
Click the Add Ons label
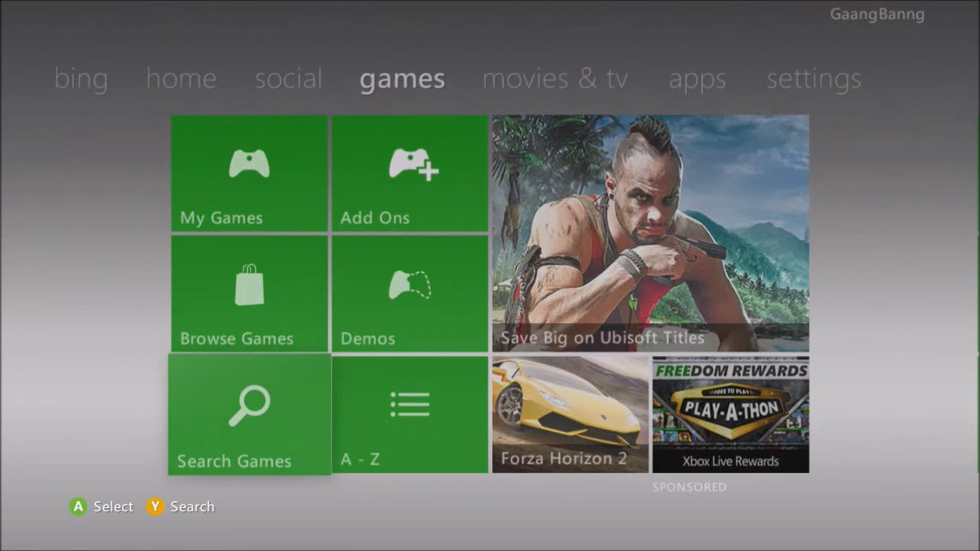(x=375, y=218)
